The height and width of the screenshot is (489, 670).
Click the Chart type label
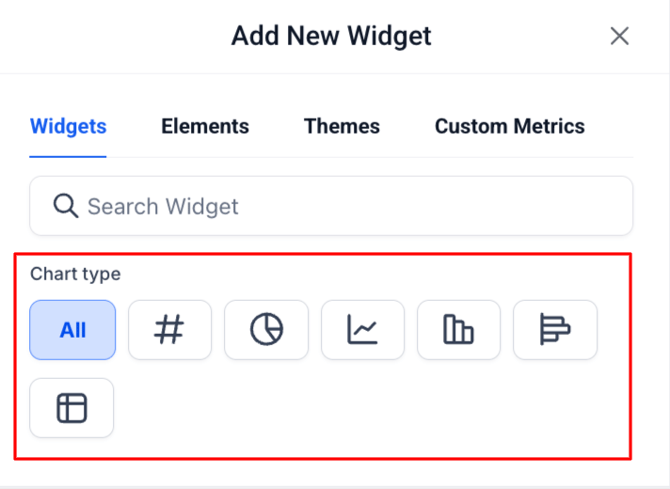click(x=75, y=273)
